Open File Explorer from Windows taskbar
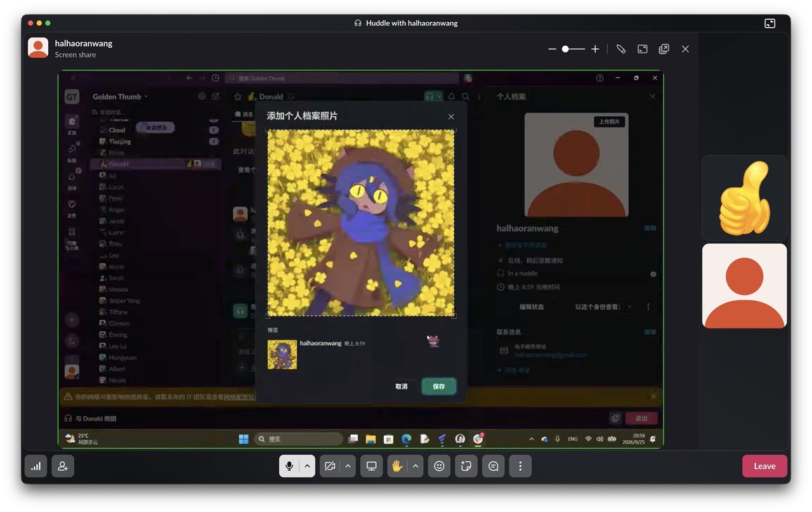 pyautogui.click(x=370, y=439)
